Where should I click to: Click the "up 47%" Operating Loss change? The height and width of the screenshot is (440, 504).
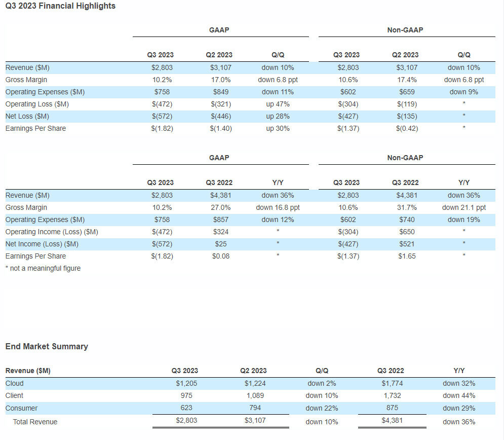tap(278, 104)
